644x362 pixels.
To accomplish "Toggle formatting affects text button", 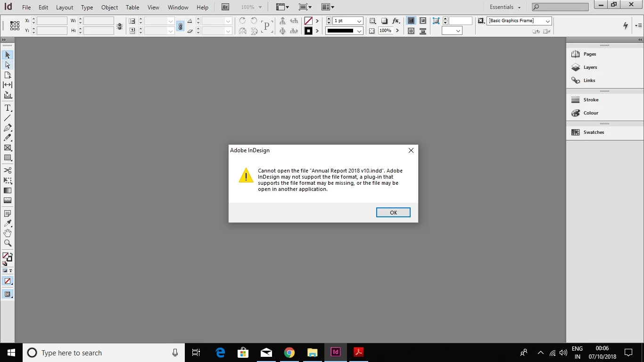I will pyautogui.click(x=11, y=271).
